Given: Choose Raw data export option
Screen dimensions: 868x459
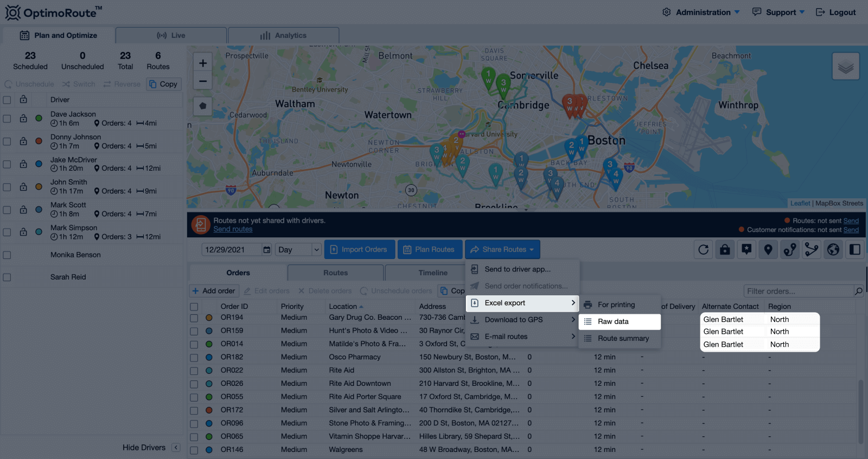Looking at the screenshot, I should 620,321.
